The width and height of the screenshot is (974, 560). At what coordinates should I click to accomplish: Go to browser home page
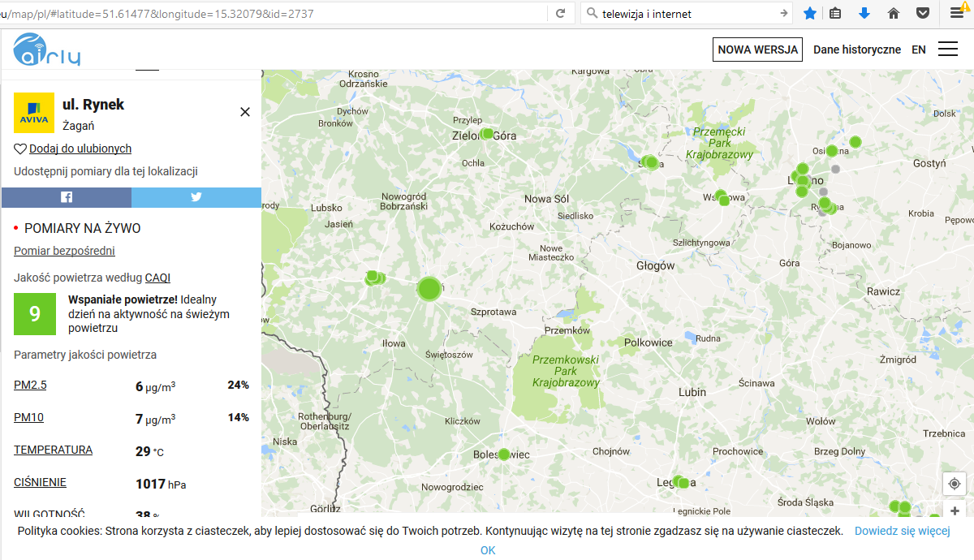(x=894, y=13)
